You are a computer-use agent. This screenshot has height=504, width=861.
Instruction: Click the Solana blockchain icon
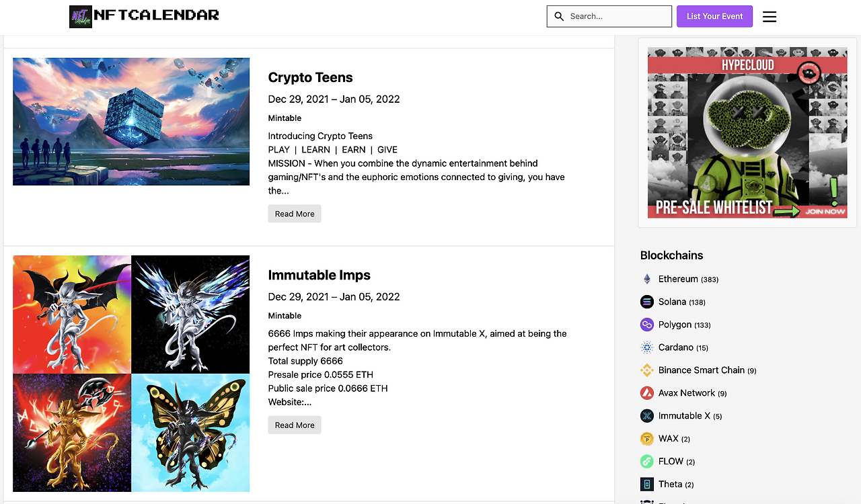click(647, 302)
